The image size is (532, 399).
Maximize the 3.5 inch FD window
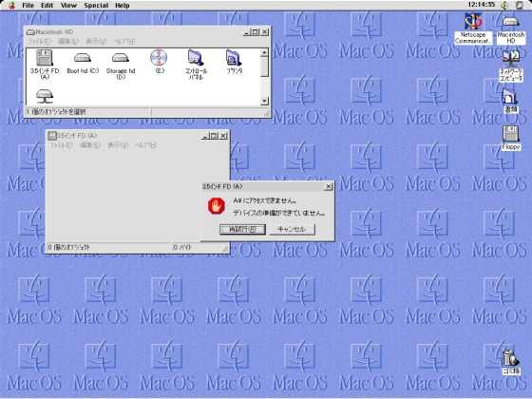(214, 136)
